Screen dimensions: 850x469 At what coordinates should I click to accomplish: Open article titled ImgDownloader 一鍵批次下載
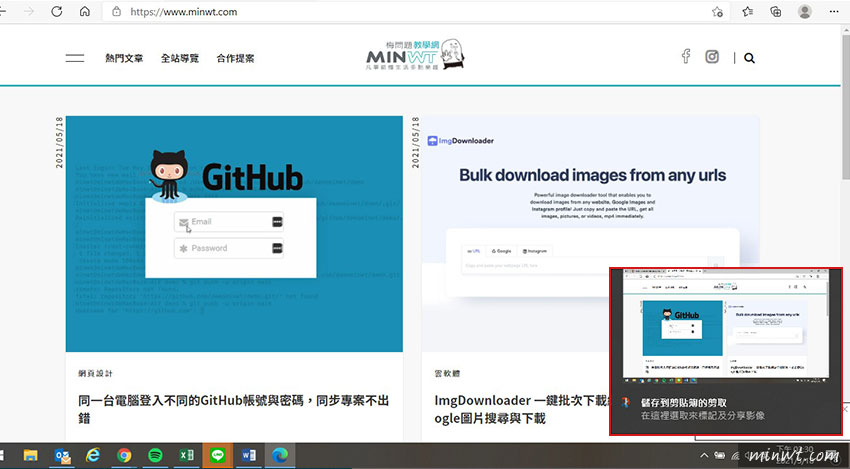tap(521, 409)
